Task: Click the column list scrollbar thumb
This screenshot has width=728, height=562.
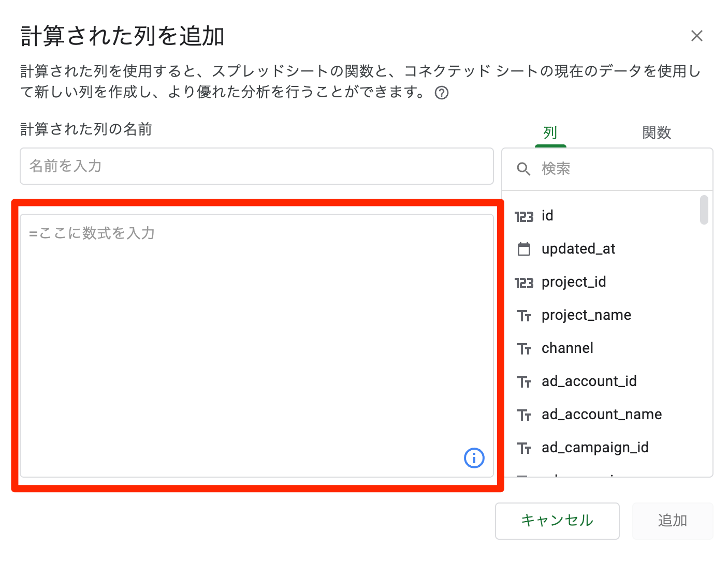Action: [x=704, y=210]
